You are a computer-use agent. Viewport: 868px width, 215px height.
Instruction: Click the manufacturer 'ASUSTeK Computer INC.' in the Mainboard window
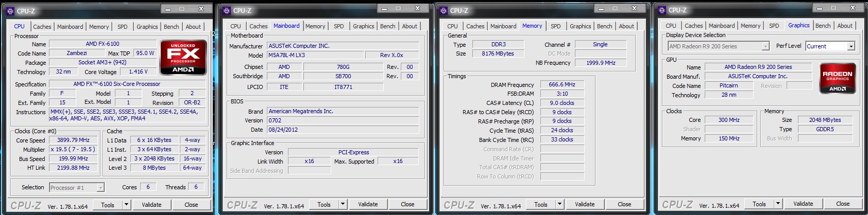coord(343,46)
